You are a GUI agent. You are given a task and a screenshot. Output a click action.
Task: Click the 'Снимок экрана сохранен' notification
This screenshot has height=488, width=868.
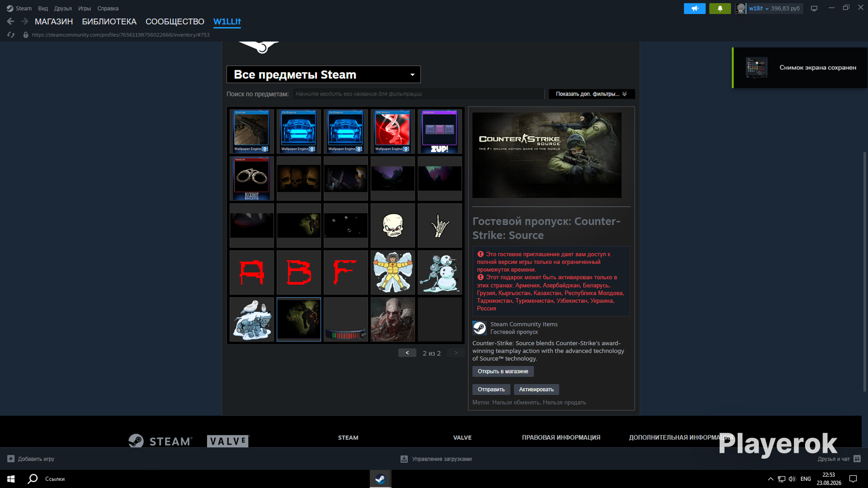[x=800, y=68]
